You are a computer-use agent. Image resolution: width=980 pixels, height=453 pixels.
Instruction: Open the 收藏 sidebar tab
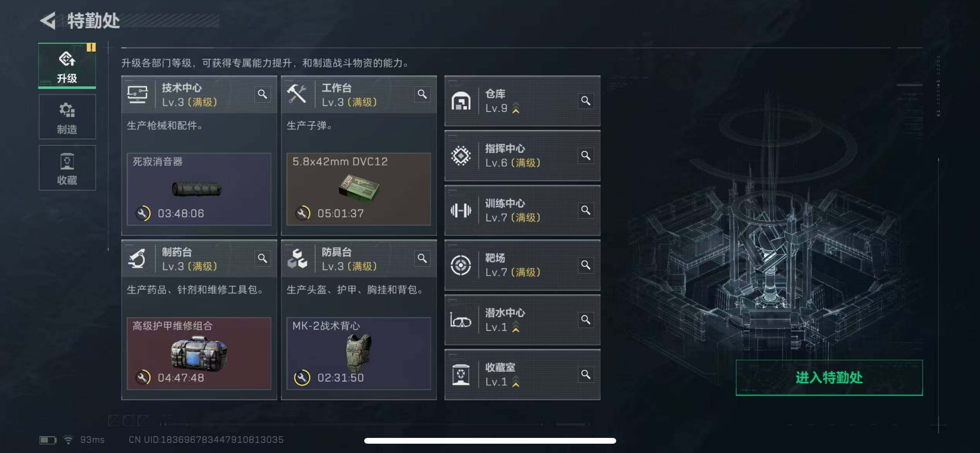[67, 168]
